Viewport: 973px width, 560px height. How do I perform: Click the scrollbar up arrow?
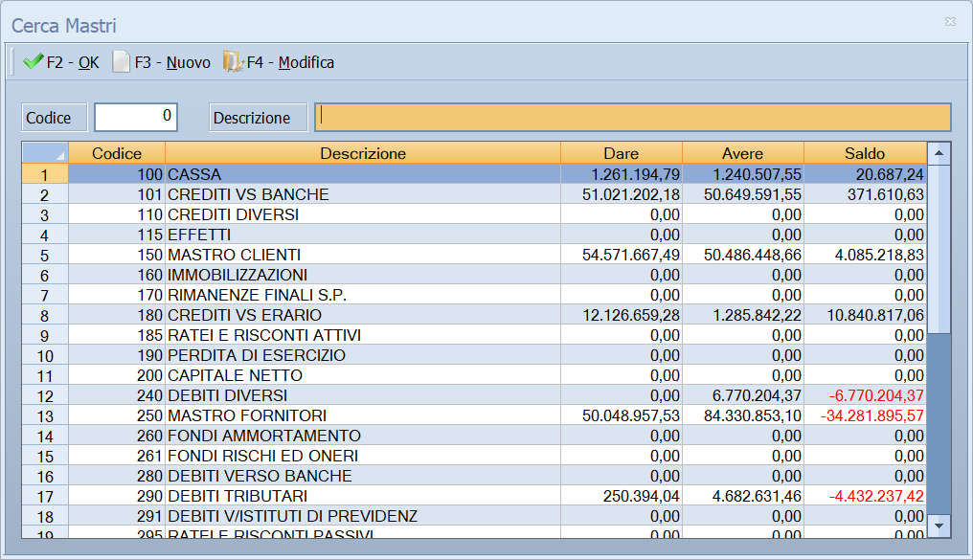(939, 153)
